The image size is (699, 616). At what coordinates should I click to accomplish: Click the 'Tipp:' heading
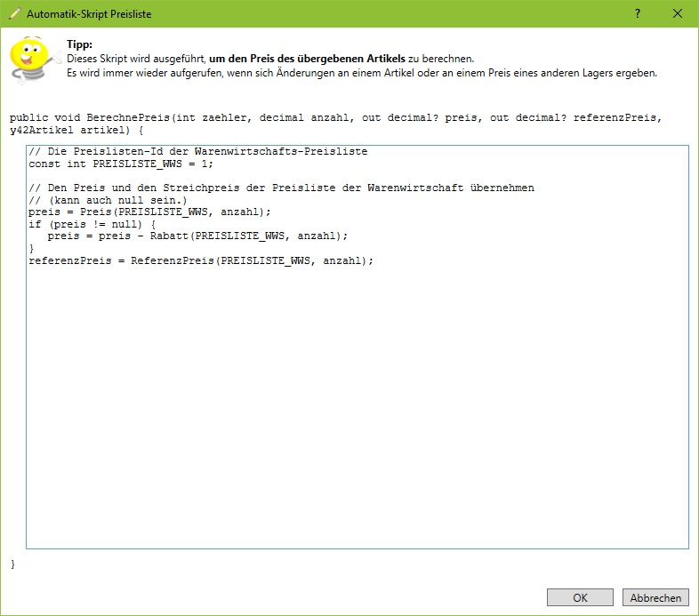click(x=79, y=44)
